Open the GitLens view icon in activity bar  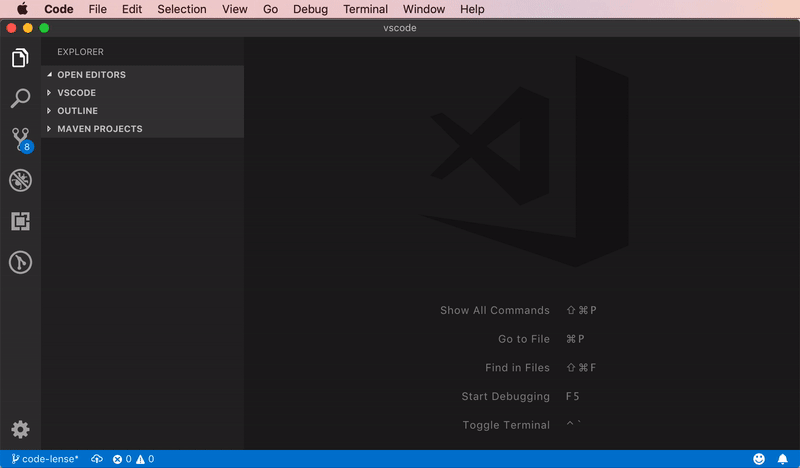[x=20, y=262]
